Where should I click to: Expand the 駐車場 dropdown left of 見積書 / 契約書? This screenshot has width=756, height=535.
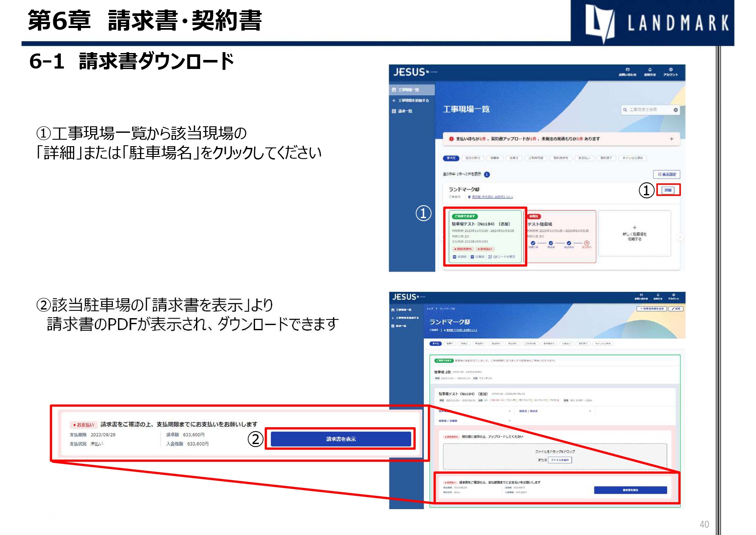475,411
